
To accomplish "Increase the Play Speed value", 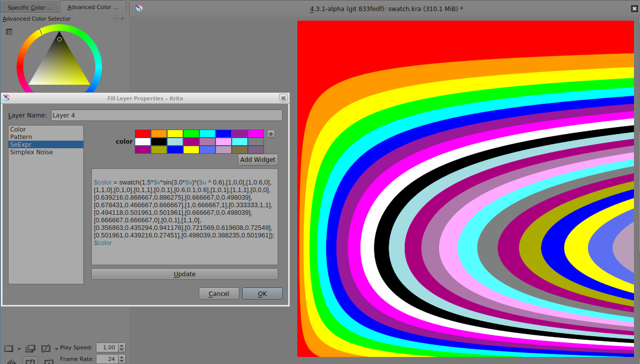I will click(122, 345).
